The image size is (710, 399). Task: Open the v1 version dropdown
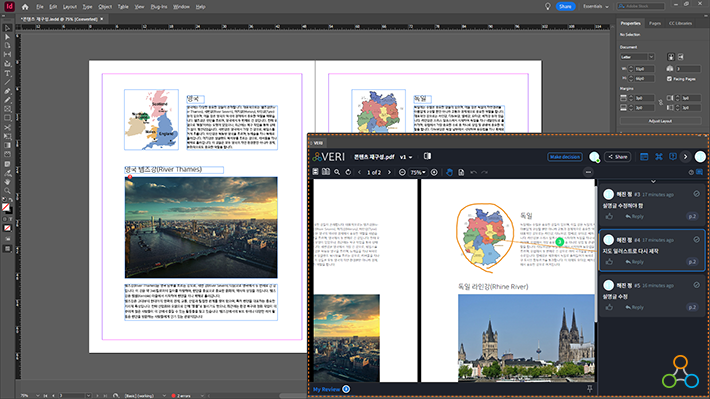(x=406, y=157)
